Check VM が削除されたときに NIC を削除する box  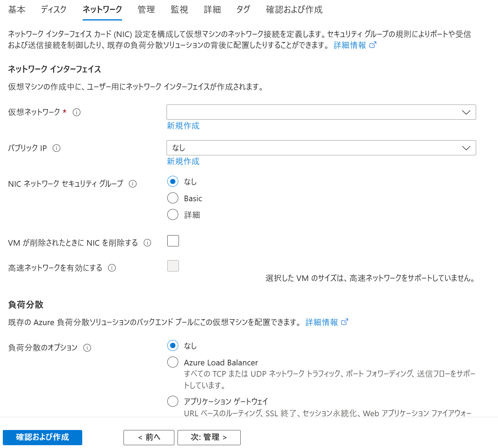(x=173, y=241)
